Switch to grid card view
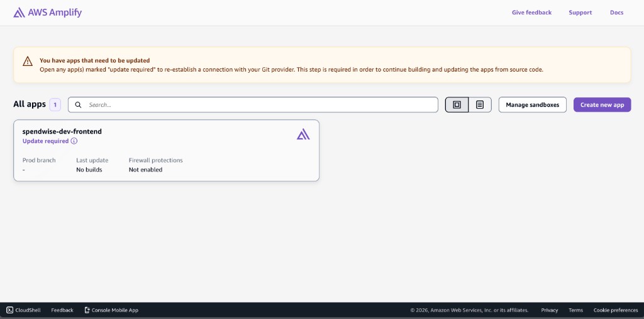The height and width of the screenshot is (319, 644). point(457,105)
